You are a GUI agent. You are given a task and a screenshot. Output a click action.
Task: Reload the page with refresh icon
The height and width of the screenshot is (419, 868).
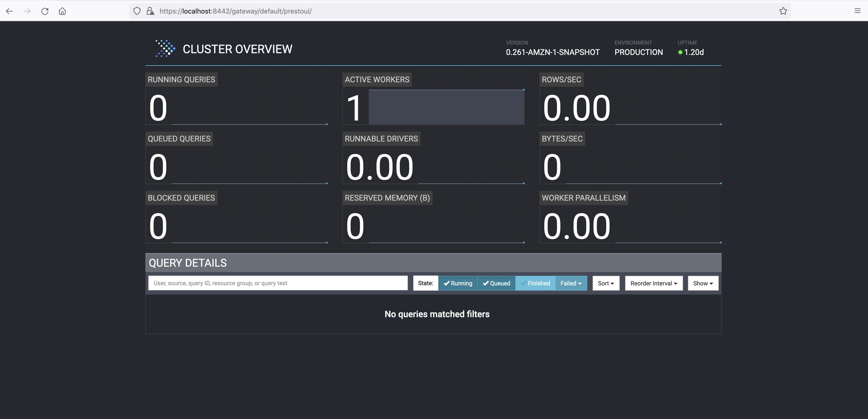click(x=45, y=11)
